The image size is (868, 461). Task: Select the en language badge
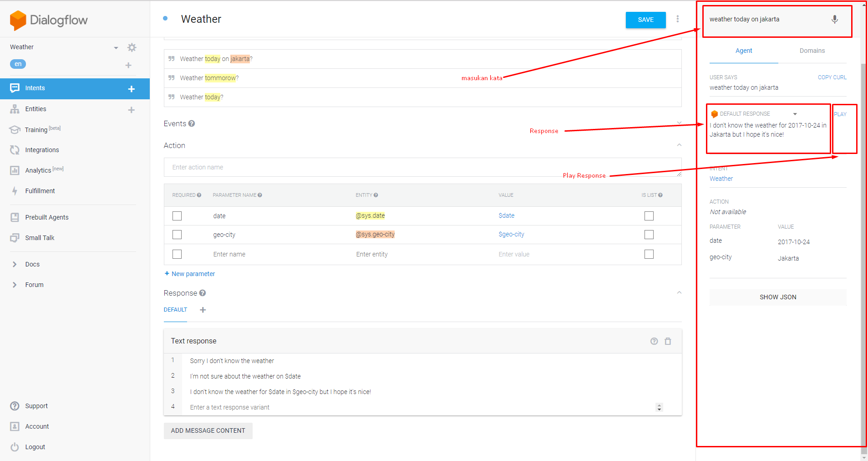click(x=18, y=64)
